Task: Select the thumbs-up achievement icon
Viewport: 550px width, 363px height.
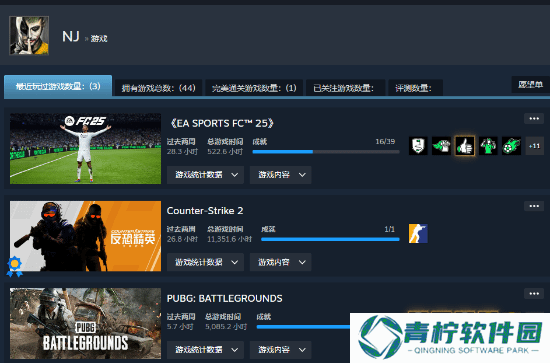Action: pos(465,146)
